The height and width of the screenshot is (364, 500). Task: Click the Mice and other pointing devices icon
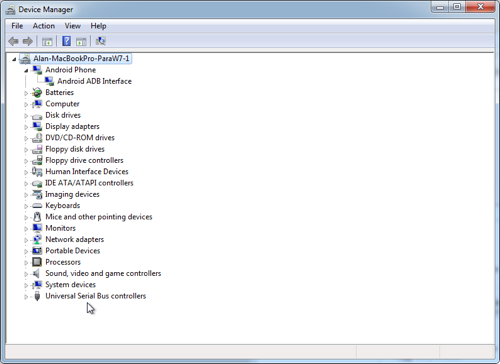(37, 217)
